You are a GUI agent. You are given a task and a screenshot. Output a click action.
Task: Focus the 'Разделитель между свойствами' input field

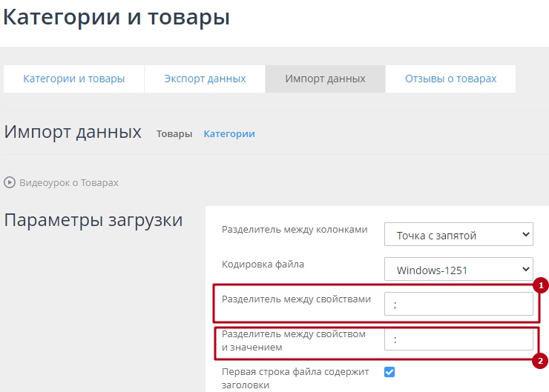[x=458, y=305]
